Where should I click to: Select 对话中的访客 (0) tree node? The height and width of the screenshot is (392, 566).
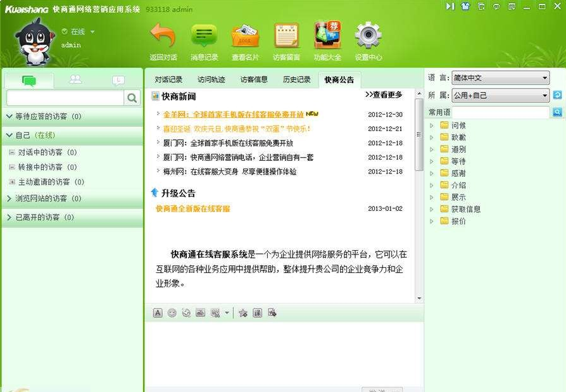tap(47, 153)
